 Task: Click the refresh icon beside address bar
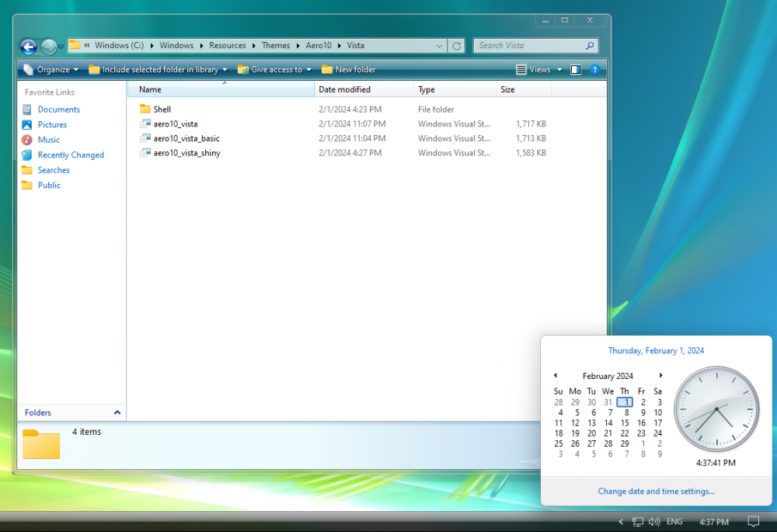[x=457, y=46]
